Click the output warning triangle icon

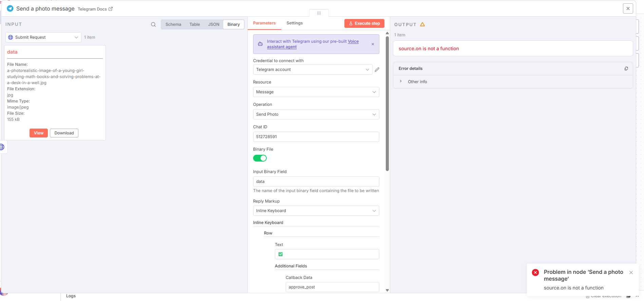(422, 24)
